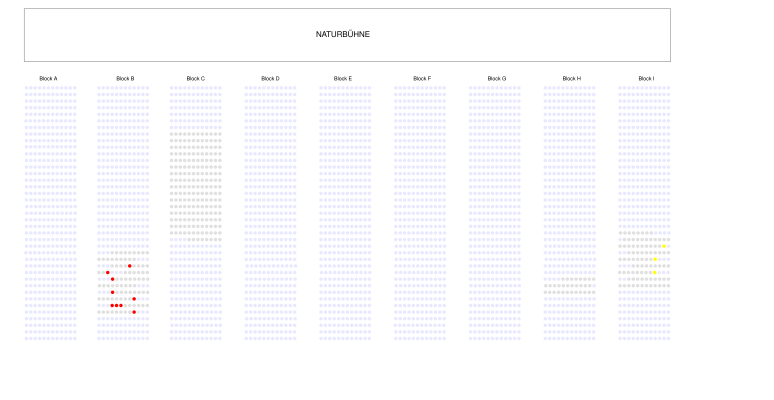
Task: Click the Block E heading
Action: [342, 78]
